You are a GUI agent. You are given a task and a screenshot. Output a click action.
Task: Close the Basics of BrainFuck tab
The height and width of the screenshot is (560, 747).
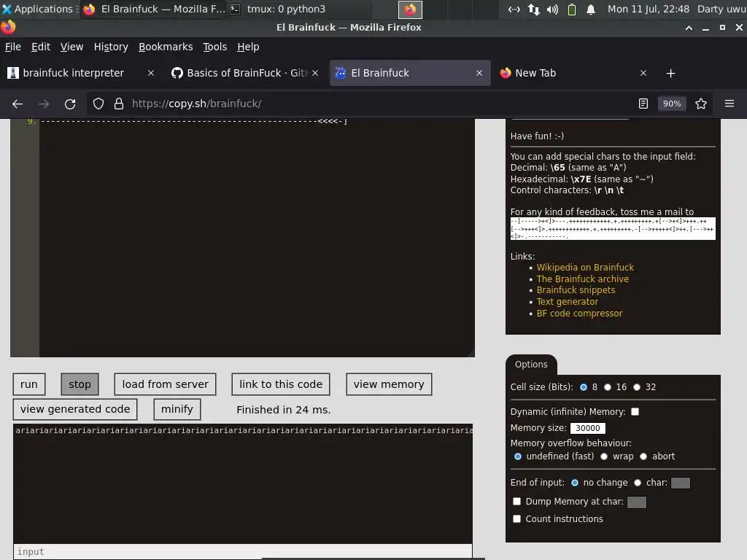point(315,73)
